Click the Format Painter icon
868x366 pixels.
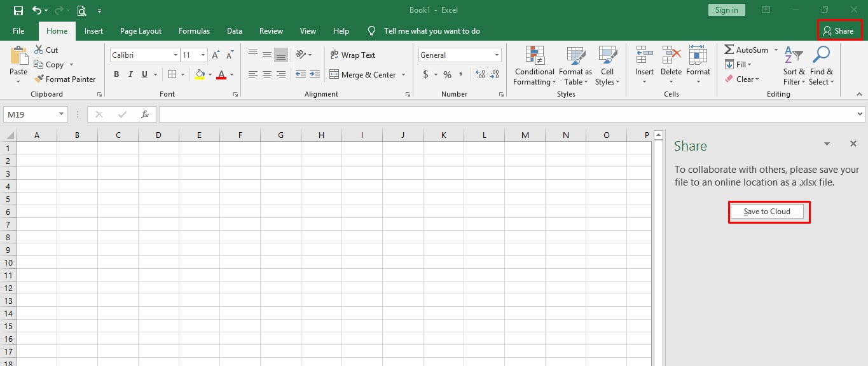point(39,79)
